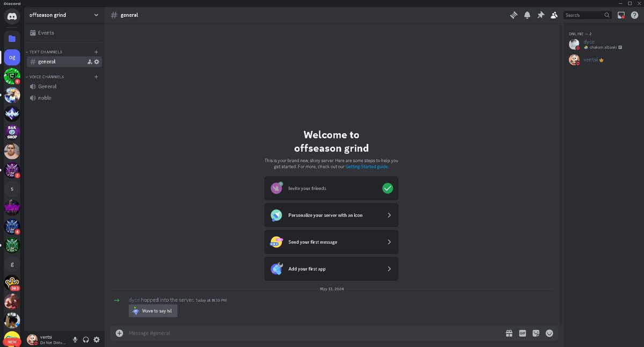Viewport: 644px width, 347px height.
Task: Click Send your first message card
Action: click(331, 242)
